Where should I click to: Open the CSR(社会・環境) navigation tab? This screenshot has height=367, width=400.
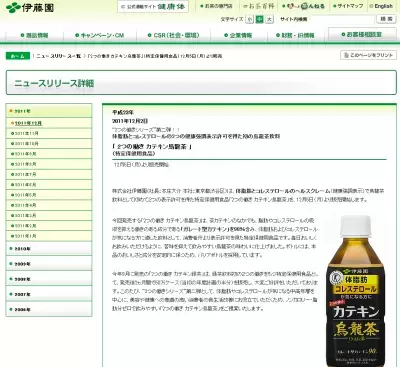point(173,35)
